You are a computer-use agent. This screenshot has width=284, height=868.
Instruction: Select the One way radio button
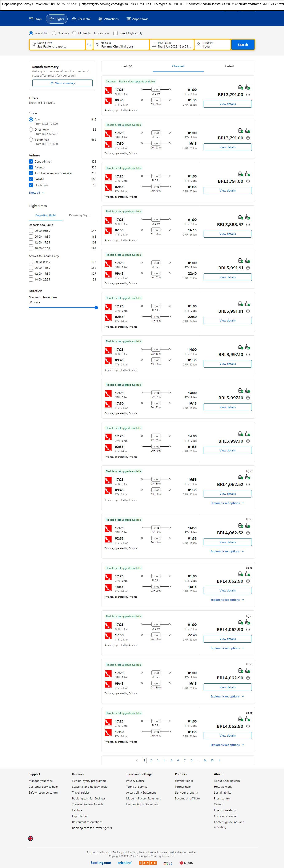click(x=54, y=33)
